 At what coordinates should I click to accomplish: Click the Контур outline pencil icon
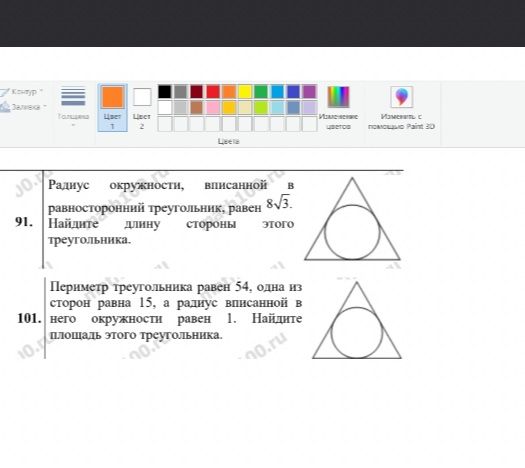point(5,92)
